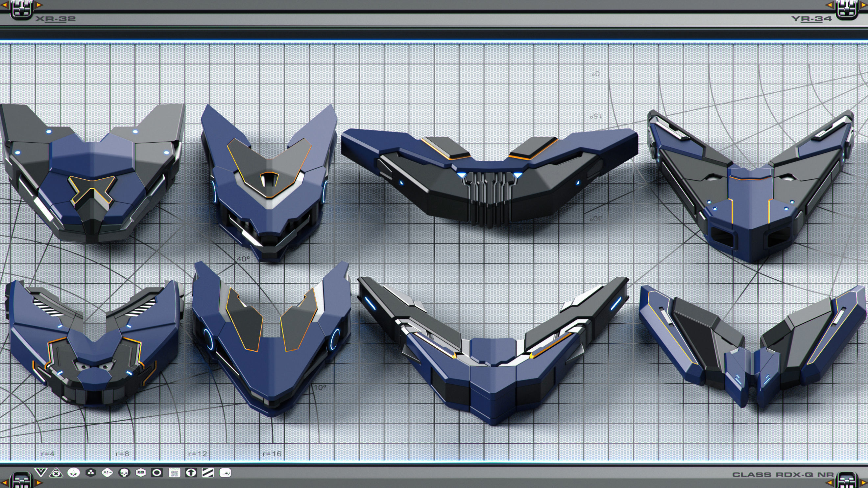Select the A1 diamond badge icon
Image resolution: width=868 pixels, height=488 pixels.
(x=107, y=473)
